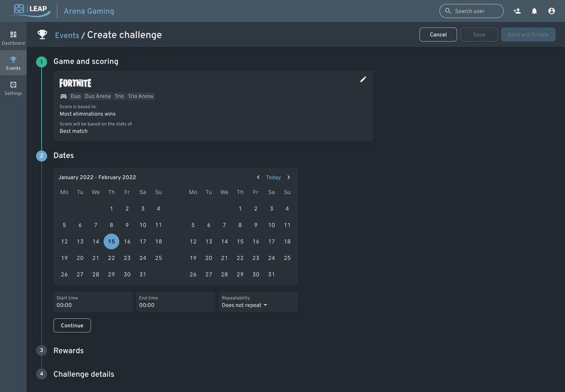
Task: Click step 1 circle Game and scoring
Action: click(41, 62)
